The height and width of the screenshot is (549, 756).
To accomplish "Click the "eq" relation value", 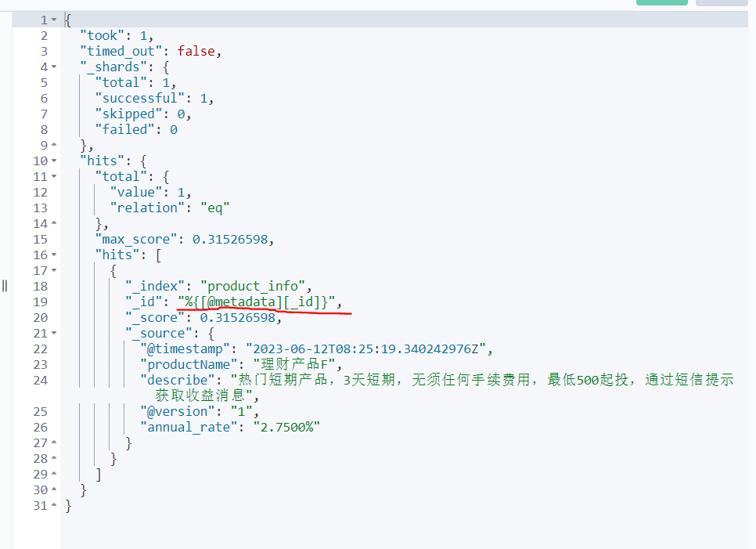I will pos(215,208).
